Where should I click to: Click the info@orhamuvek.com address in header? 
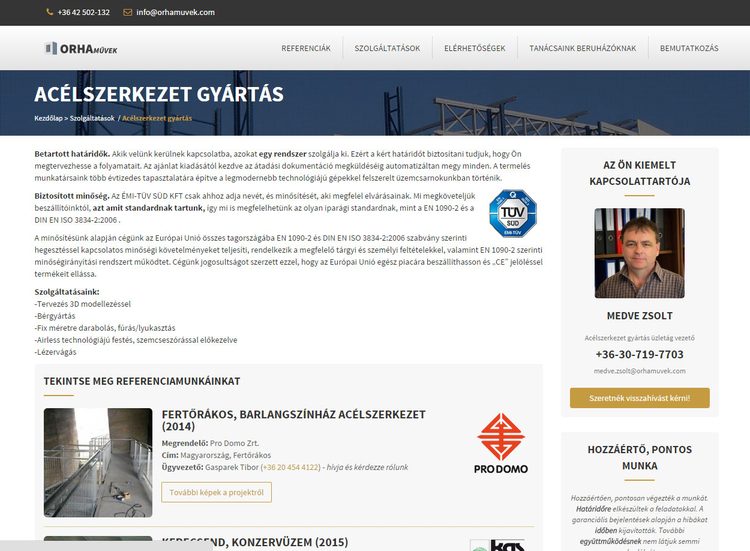coord(178,12)
